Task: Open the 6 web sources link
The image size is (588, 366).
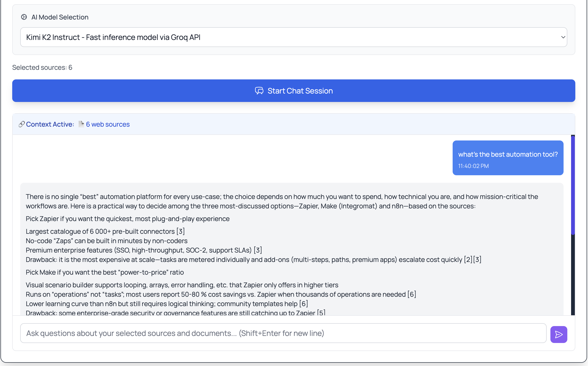Action: pyautogui.click(x=108, y=124)
